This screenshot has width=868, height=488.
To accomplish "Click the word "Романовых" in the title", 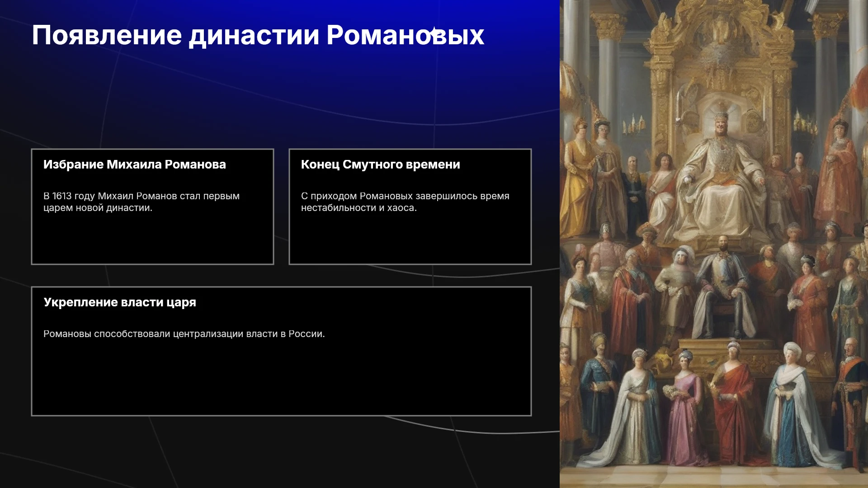I will coord(405,35).
